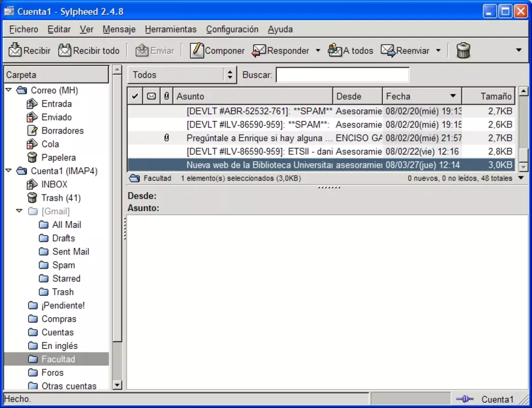Image resolution: width=532 pixels, height=408 pixels.
Task: Click the mark checkmark column header
Action: click(x=135, y=96)
